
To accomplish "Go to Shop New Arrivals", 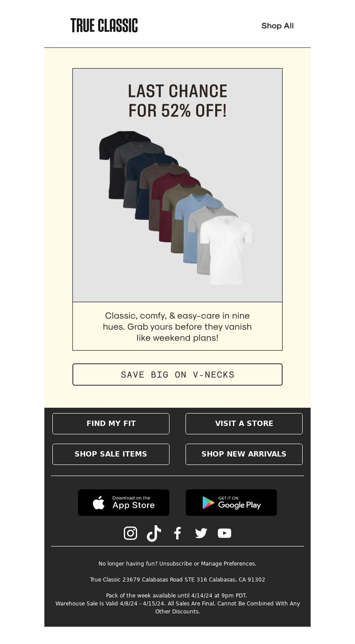I will pos(244,454).
